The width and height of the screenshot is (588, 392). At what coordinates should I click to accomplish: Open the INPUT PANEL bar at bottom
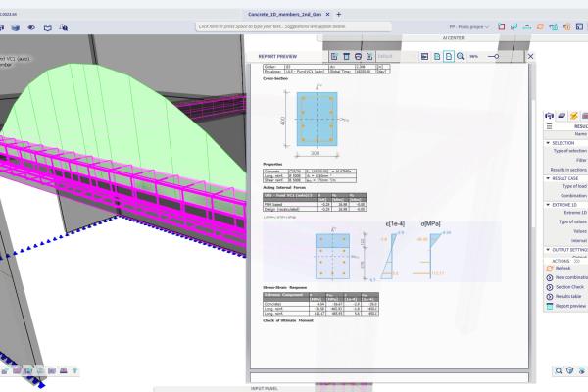[x=264, y=389]
